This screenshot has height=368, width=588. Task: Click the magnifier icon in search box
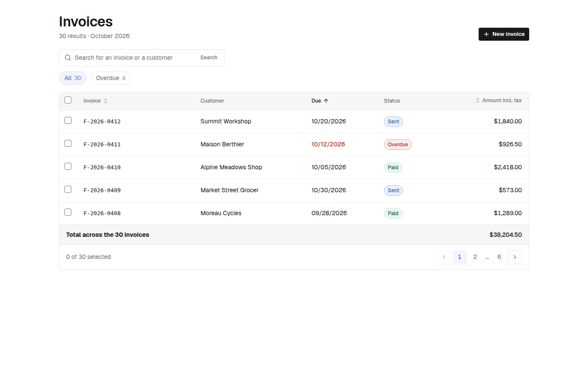coord(68,58)
